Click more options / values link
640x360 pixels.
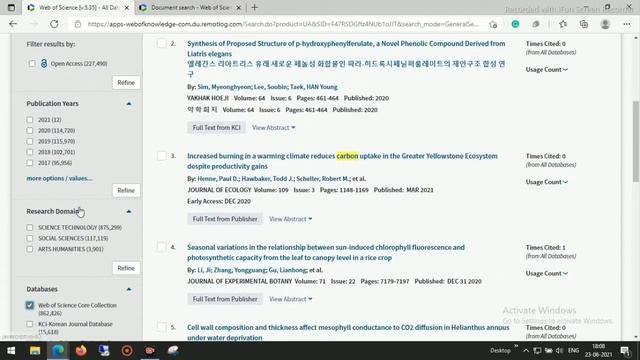coord(60,178)
